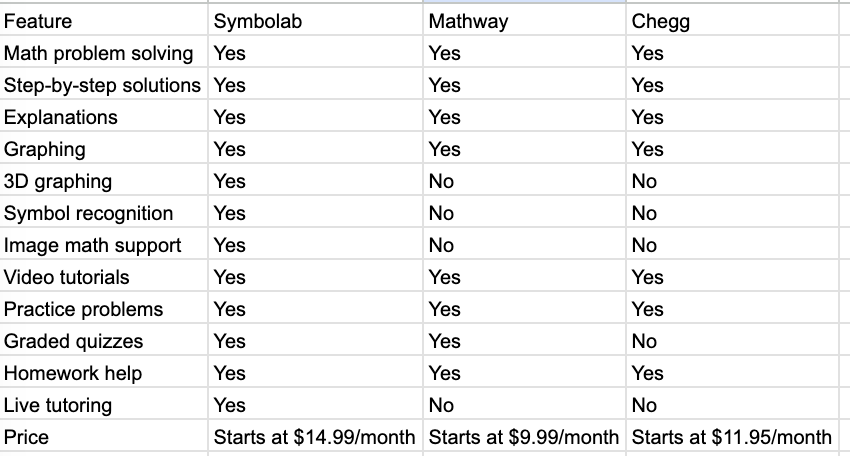Select the 3D graphing row label

pos(58,181)
